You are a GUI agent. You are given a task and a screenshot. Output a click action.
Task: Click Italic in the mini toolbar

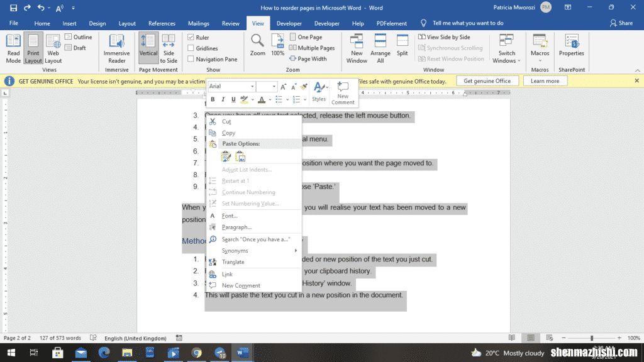click(x=223, y=99)
